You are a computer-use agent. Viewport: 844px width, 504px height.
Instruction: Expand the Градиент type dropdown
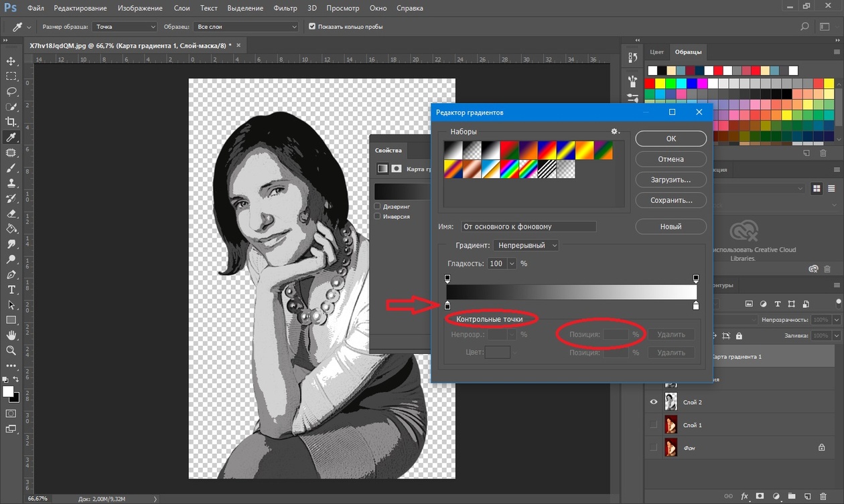526,246
